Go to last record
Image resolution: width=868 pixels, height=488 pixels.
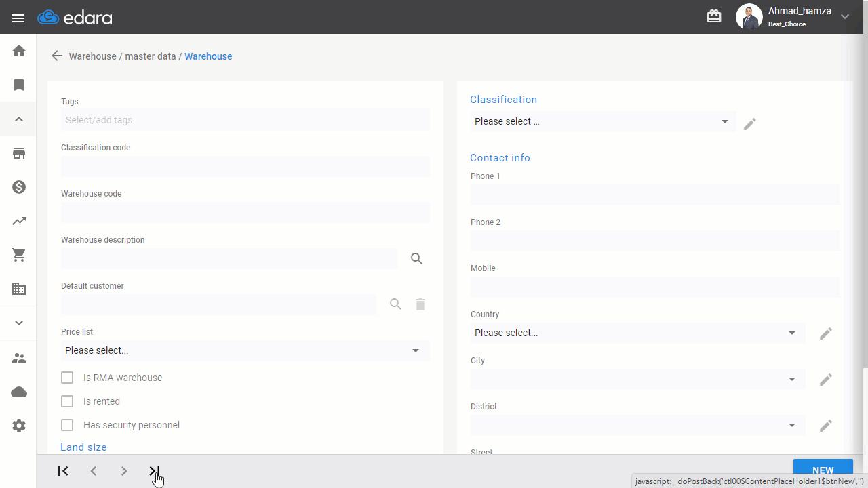click(155, 471)
